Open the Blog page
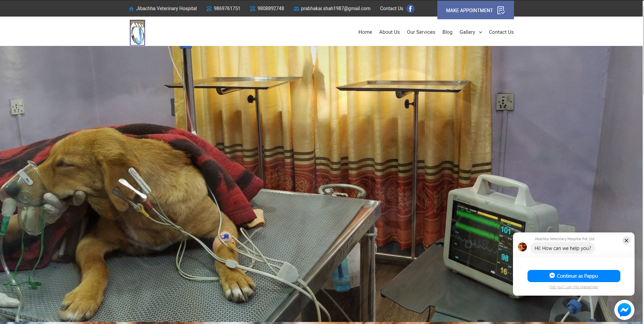The width and height of the screenshot is (644, 324). point(447,32)
